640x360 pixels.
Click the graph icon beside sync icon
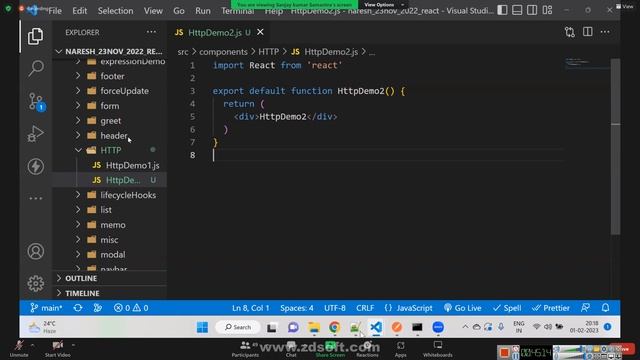tap(98, 308)
